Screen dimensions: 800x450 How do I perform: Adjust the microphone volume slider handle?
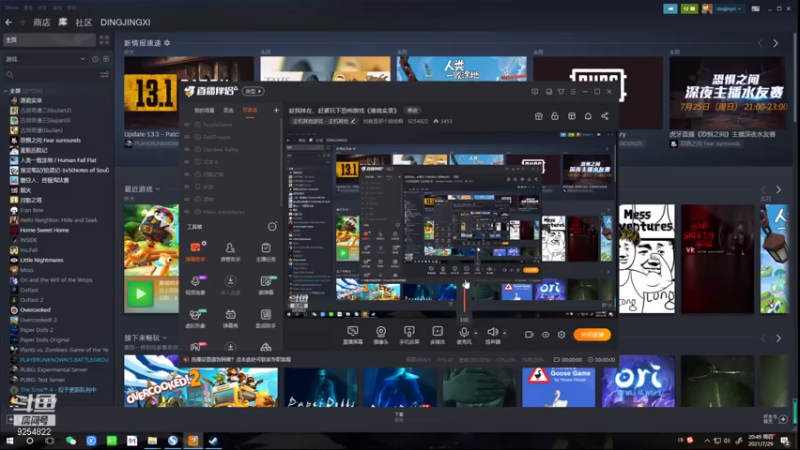(x=466, y=285)
